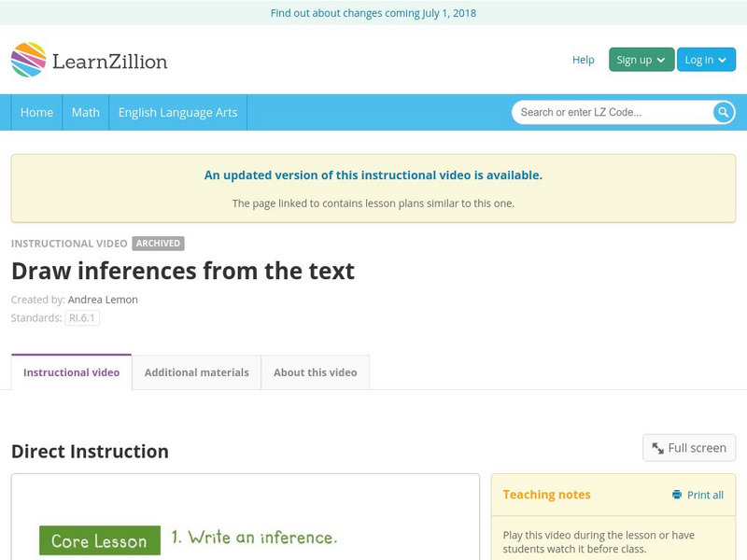Click the updated version available link
Viewport: 747px width, 560px height.
tap(373, 175)
